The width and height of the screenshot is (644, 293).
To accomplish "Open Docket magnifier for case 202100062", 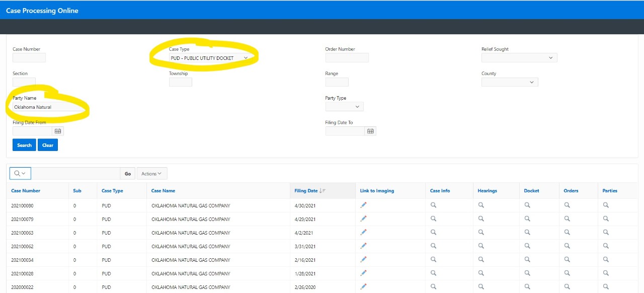I will point(527,246).
